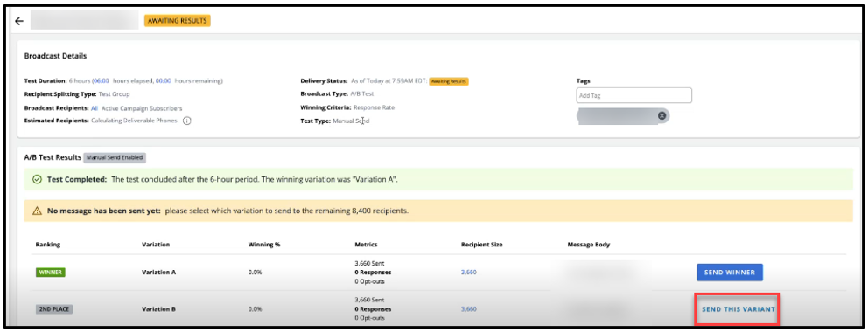The width and height of the screenshot is (868, 332).
Task: Click the Manual Send test type value
Action: pyautogui.click(x=351, y=121)
